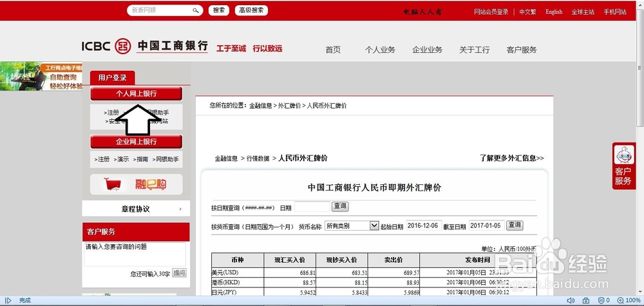The width and height of the screenshot is (644, 306).
Task: Click the 个人网上银行 login button
Action: (x=137, y=93)
